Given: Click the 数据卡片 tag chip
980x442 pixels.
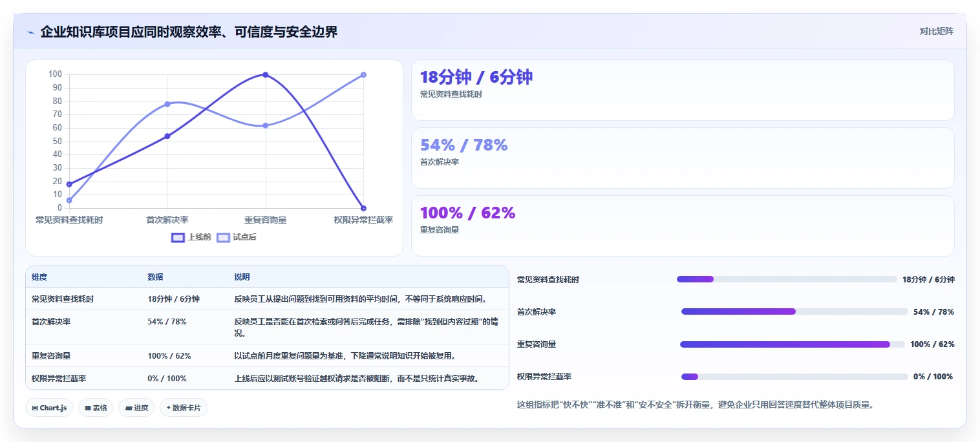Looking at the screenshot, I should (x=184, y=408).
